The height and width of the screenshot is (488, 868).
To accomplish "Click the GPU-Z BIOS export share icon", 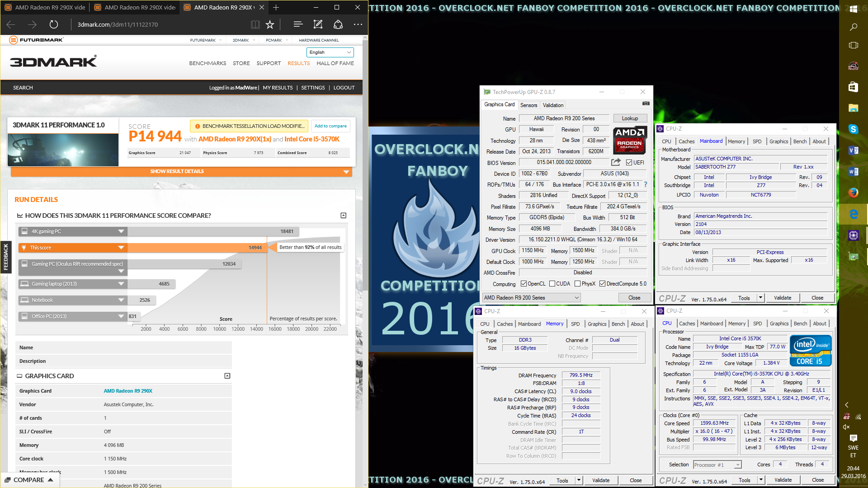I will 616,162.
